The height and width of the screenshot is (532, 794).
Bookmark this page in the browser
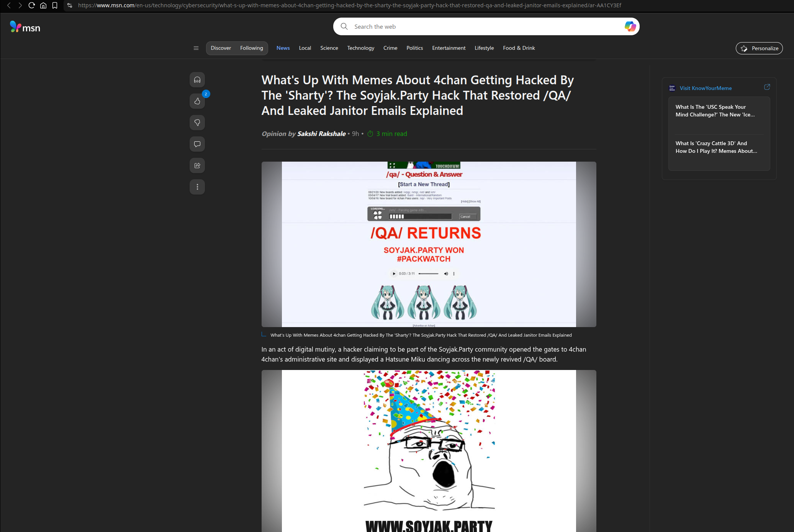55,5
